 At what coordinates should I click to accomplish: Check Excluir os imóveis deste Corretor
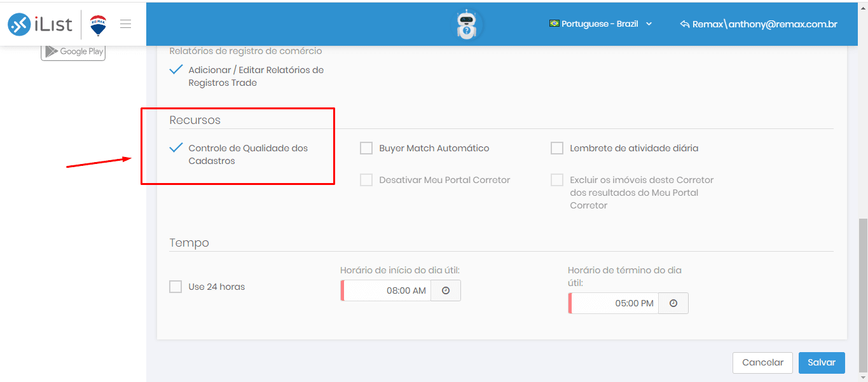pyautogui.click(x=557, y=180)
